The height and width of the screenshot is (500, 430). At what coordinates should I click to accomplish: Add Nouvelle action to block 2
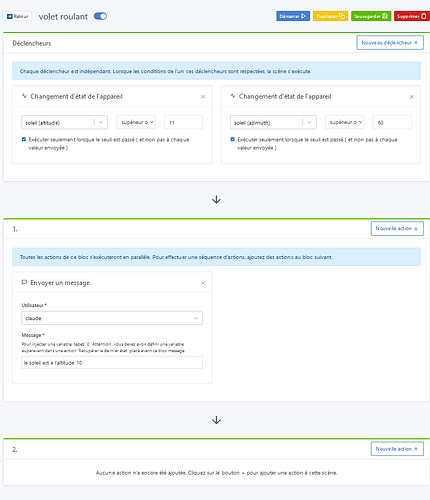point(397,449)
